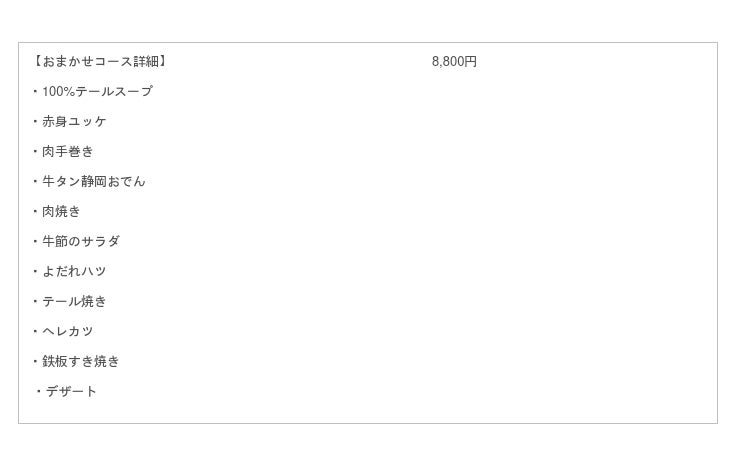This screenshot has height=464, width=740.
Task: Select the ヘレカツ course item
Action: (x=68, y=331)
